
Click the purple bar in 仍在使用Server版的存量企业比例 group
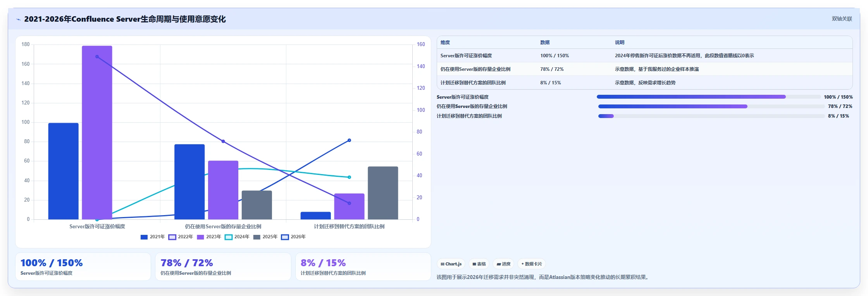223,190
